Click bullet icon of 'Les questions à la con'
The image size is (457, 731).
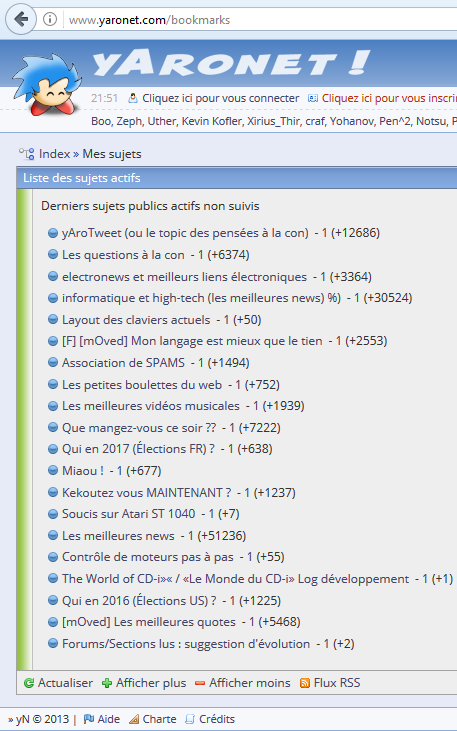[x=53, y=255]
